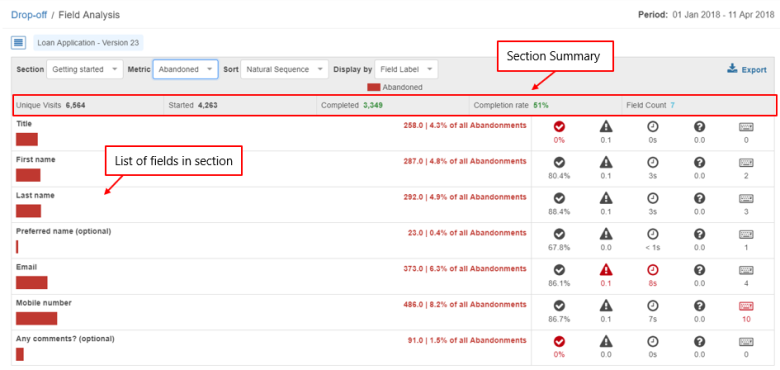Click the Drop-off breadcrumb link
The width and height of the screenshot is (780, 370).
pos(29,15)
